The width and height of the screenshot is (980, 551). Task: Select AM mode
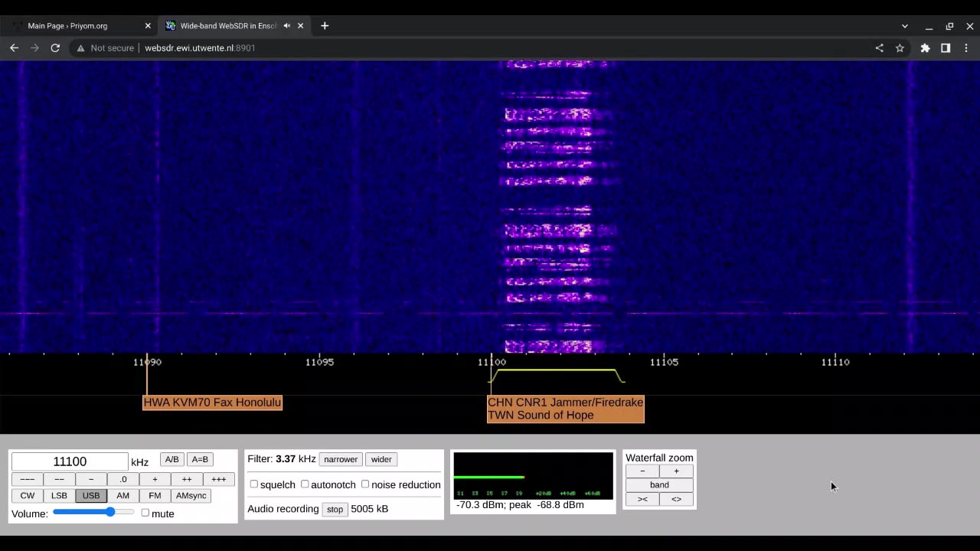point(122,495)
